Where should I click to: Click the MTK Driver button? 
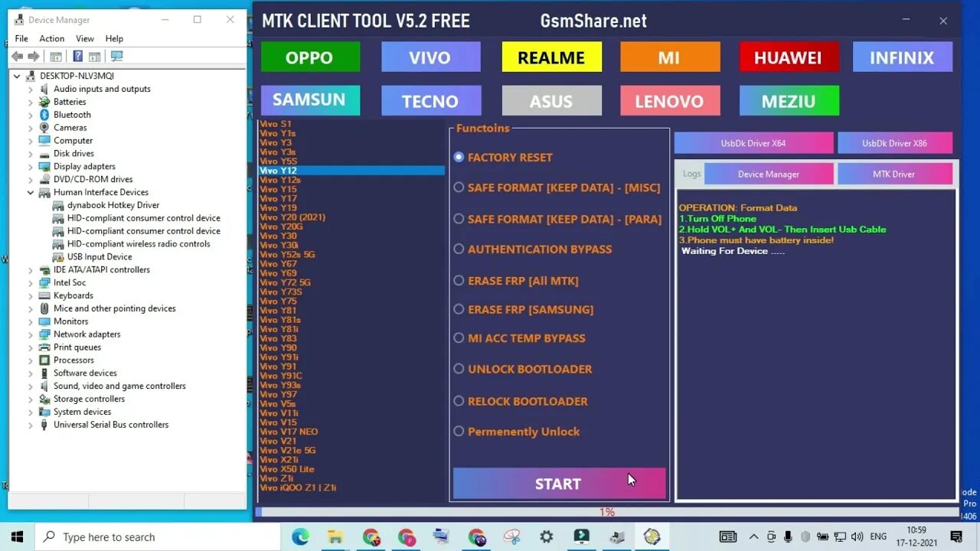tap(894, 174)
